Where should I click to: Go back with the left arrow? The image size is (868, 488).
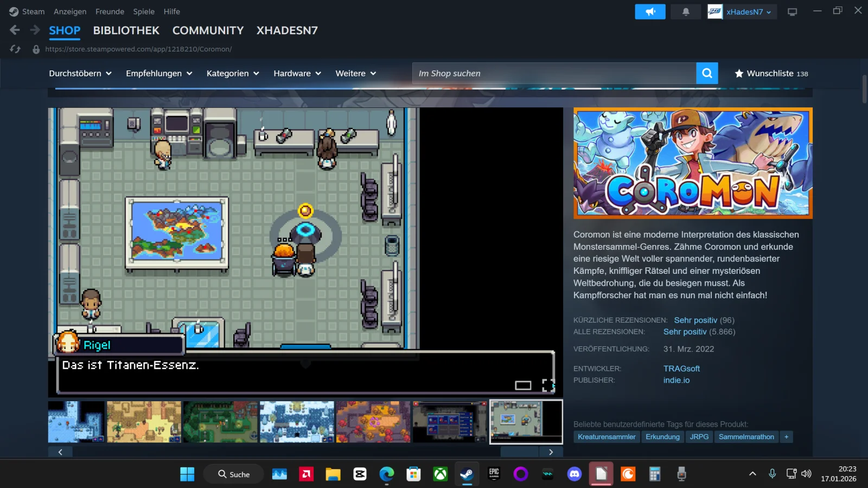click(15, 30)
